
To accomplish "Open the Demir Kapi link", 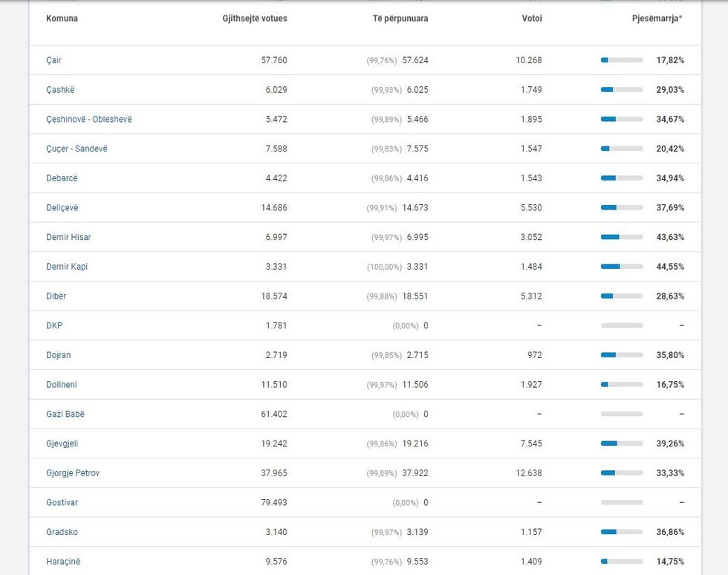I will [67, 267].
